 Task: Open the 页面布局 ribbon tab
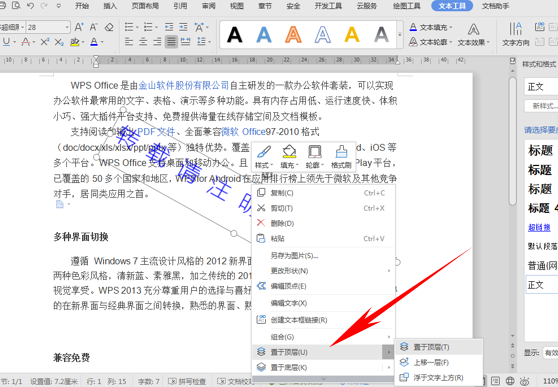pyautogui.click(x=145, y=6)
